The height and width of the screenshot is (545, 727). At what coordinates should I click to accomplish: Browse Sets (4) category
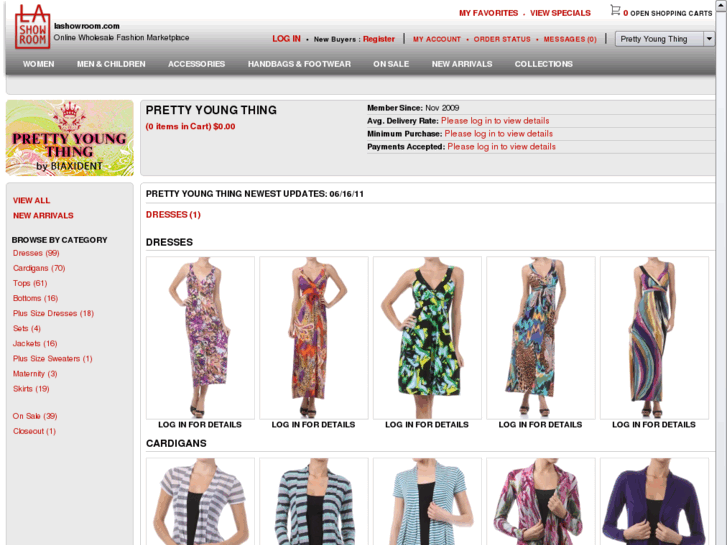(27, 328)
